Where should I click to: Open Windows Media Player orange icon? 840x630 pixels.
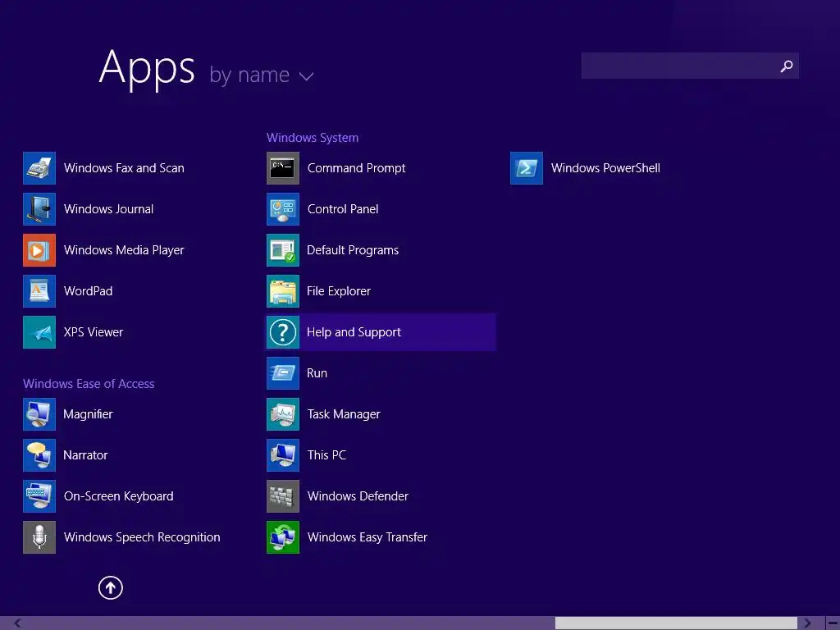[x=39, y=250]
